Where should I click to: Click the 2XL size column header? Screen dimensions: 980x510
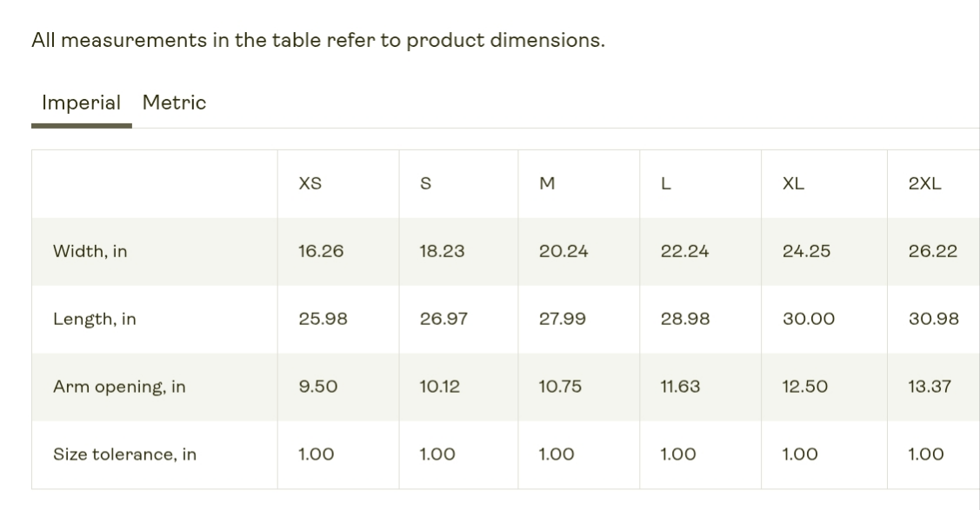(x=924, y=183)
